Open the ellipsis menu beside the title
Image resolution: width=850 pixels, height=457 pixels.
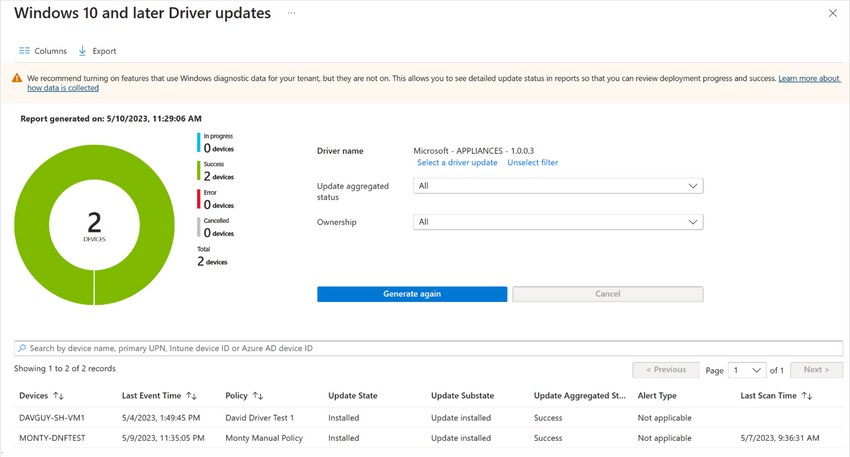point(292,13)
